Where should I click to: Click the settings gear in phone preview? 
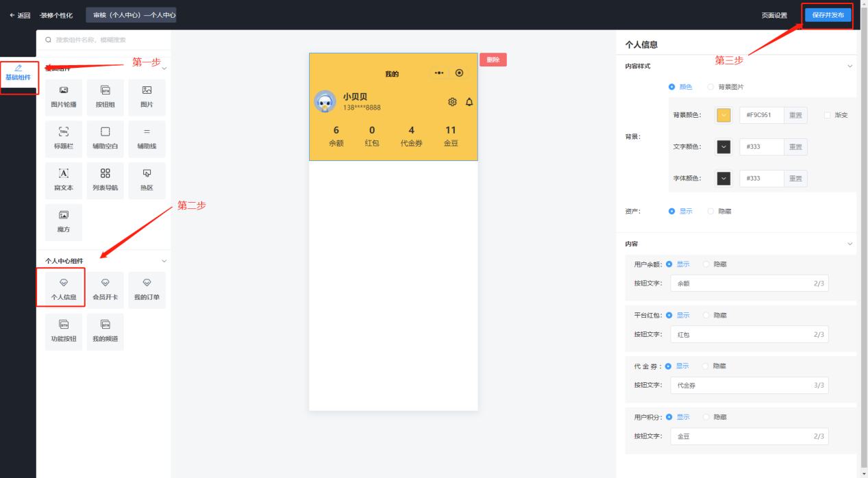(452, 102)
